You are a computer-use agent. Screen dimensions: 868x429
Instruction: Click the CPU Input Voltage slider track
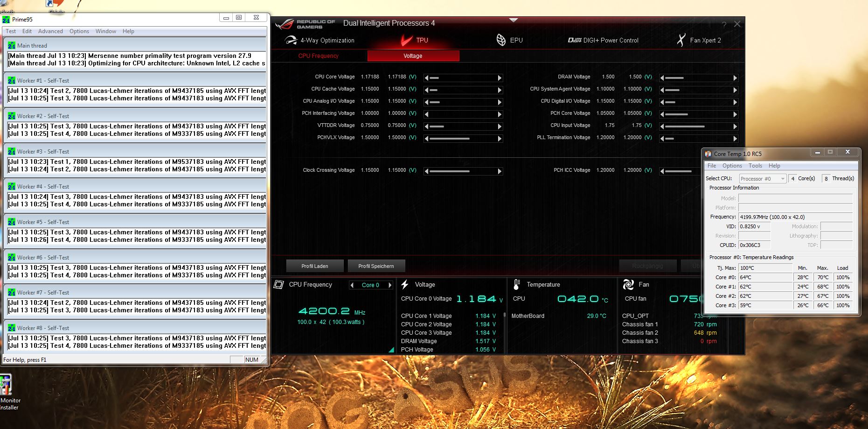pyautogui.click(x=699, y=127)
